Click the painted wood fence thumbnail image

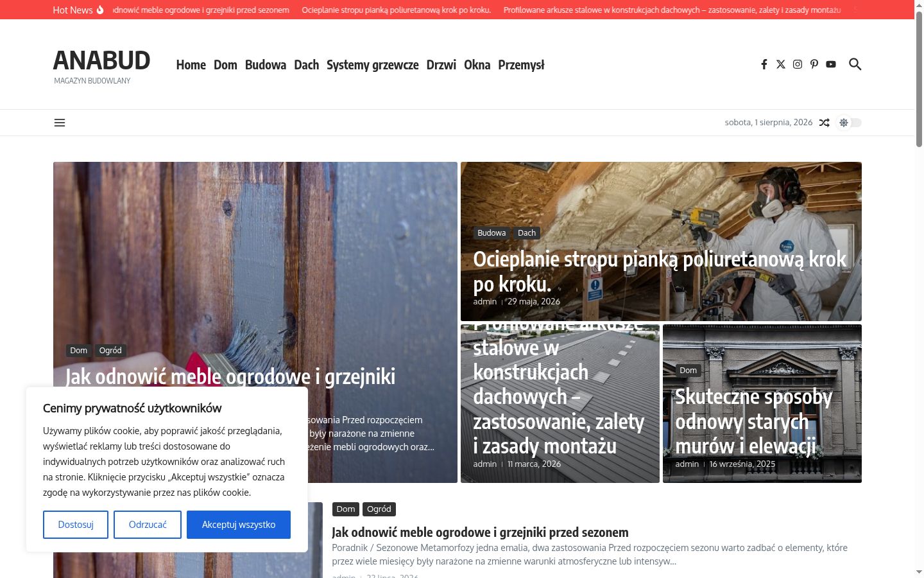pos(188,539)
